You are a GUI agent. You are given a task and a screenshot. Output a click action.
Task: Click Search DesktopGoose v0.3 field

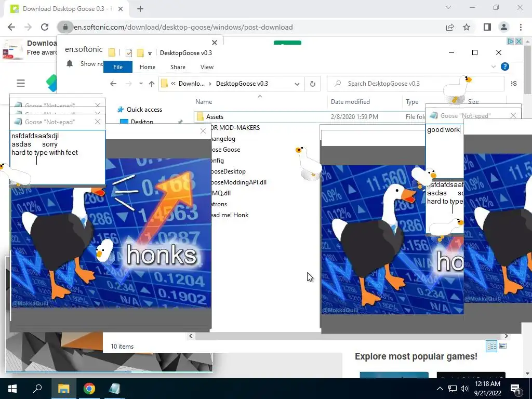(x=415, y=84)
